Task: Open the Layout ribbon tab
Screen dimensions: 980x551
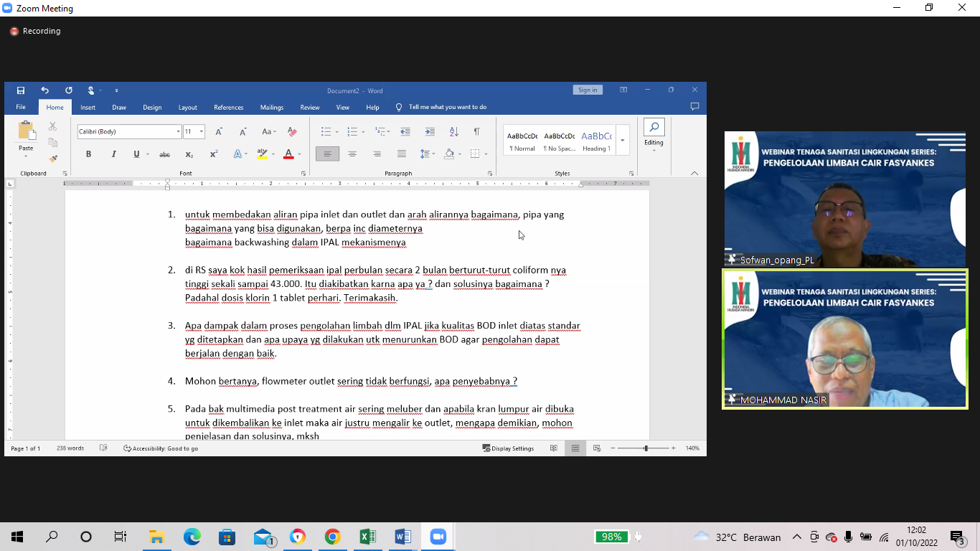Action: tap(188, 108)
